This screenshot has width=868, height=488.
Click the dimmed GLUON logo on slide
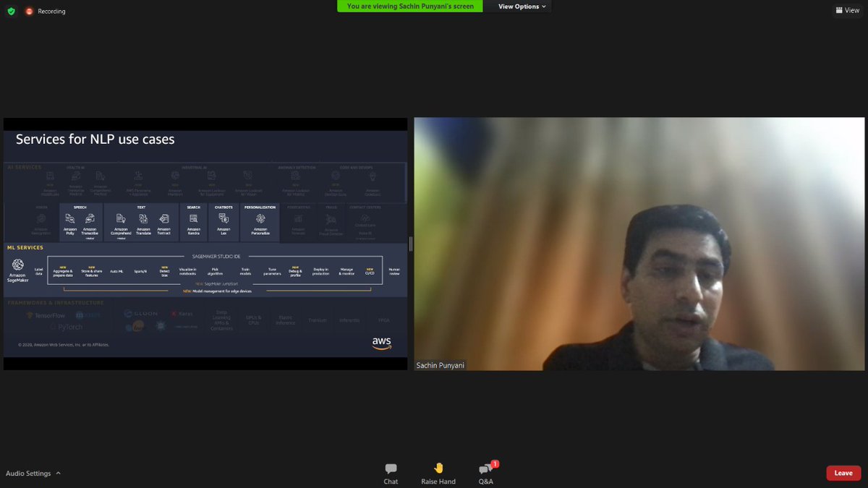pos(140,313)
